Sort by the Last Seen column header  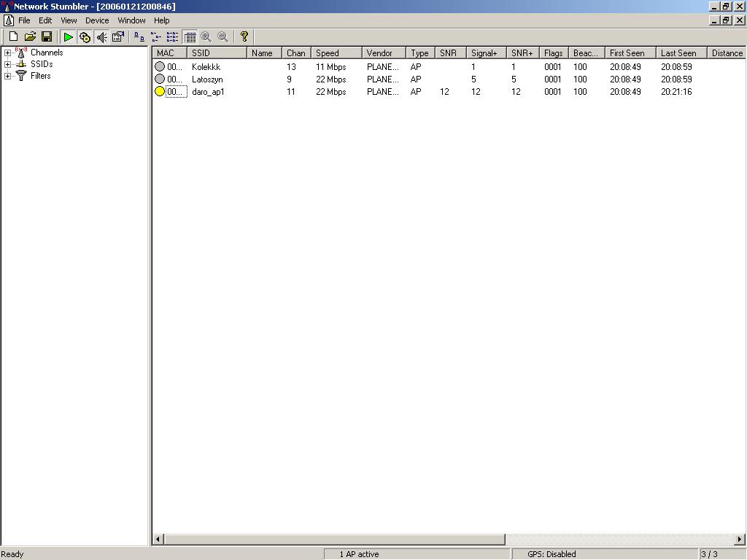(x=681, y=52)
